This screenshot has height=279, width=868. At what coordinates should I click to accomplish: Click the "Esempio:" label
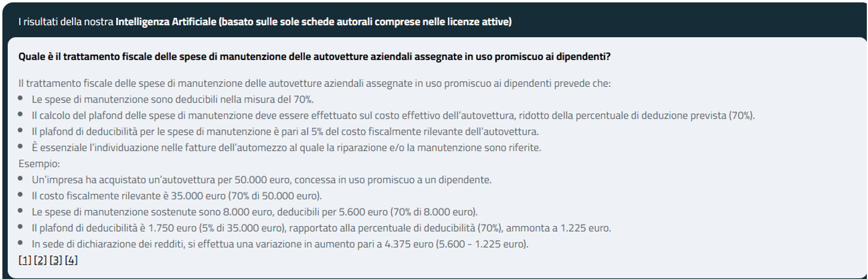pos(39,163)
